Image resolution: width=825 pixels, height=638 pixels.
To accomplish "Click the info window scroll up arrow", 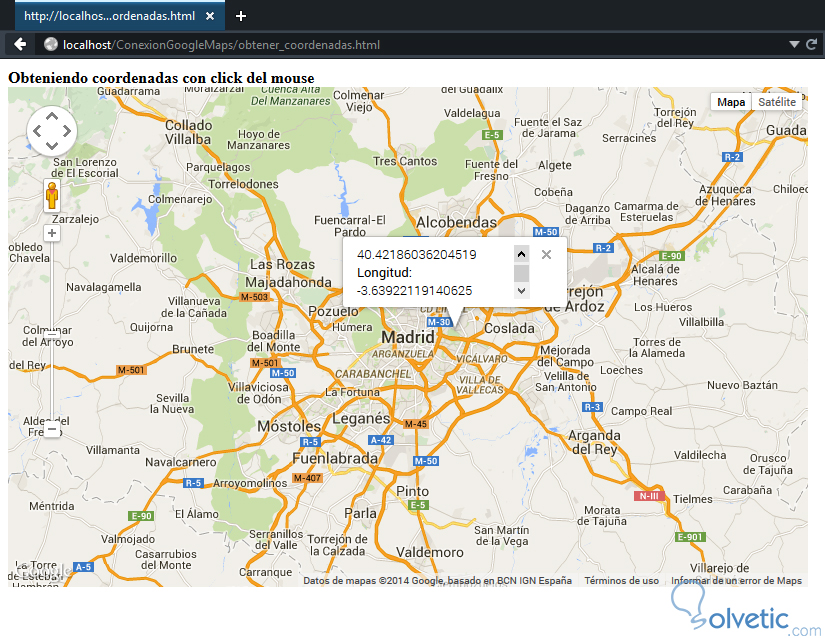I will click(x=521, y=255).
